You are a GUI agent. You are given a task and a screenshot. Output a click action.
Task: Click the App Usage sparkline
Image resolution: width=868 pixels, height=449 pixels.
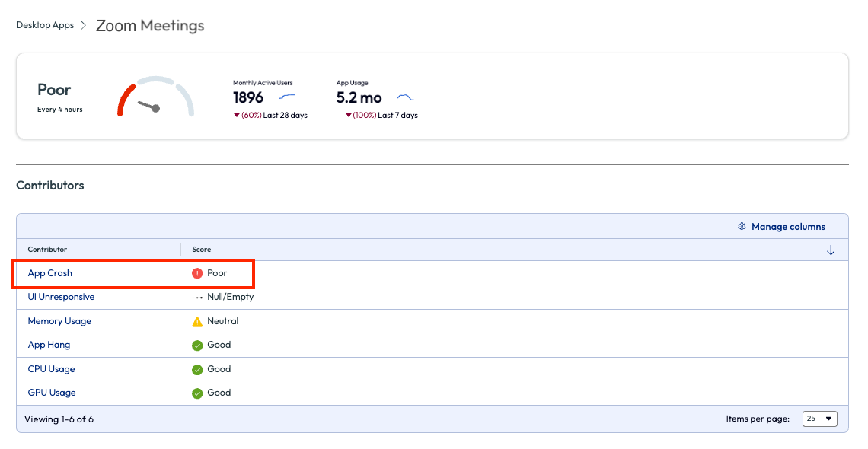pos(405,98)
